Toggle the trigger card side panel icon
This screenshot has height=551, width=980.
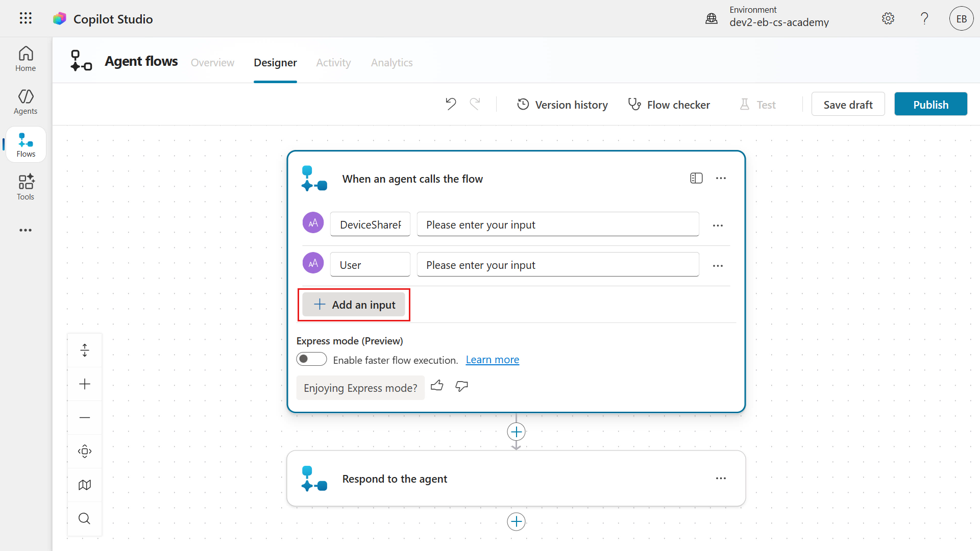click(696, 178)
